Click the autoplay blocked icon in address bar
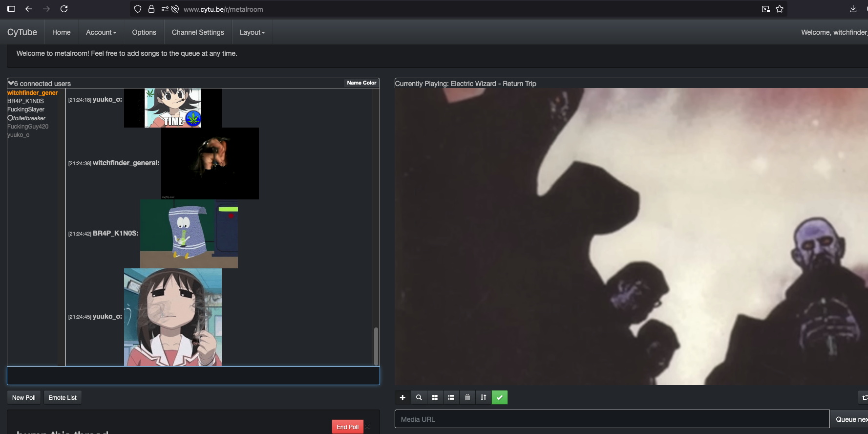This screenshot has height=434, width=868. (x=175, y=9)
